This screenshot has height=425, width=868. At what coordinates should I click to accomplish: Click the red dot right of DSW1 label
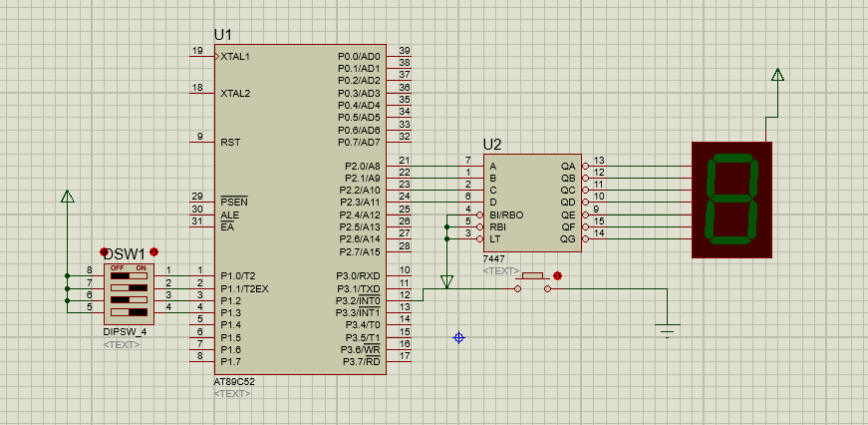point(153,252)
